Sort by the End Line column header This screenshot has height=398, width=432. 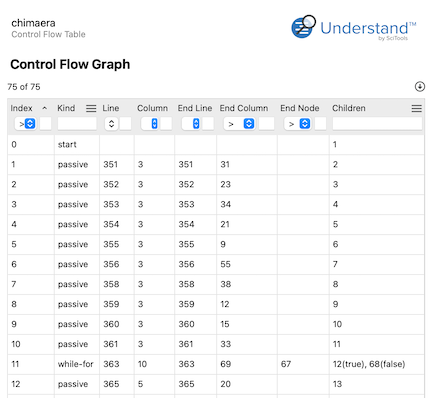195,108
